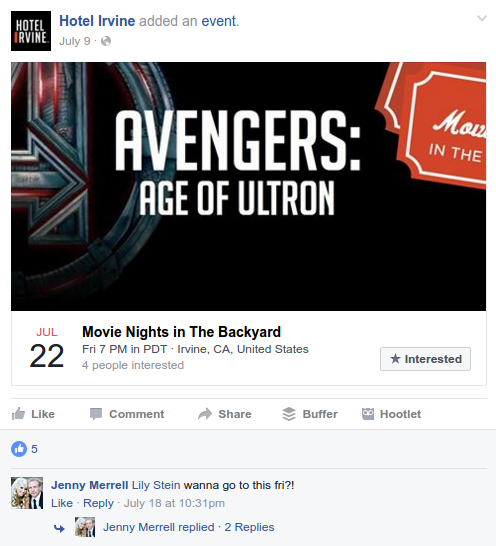Open the 'event' link in header
This screenshot has width=496, height=546.
coord(219,21)
